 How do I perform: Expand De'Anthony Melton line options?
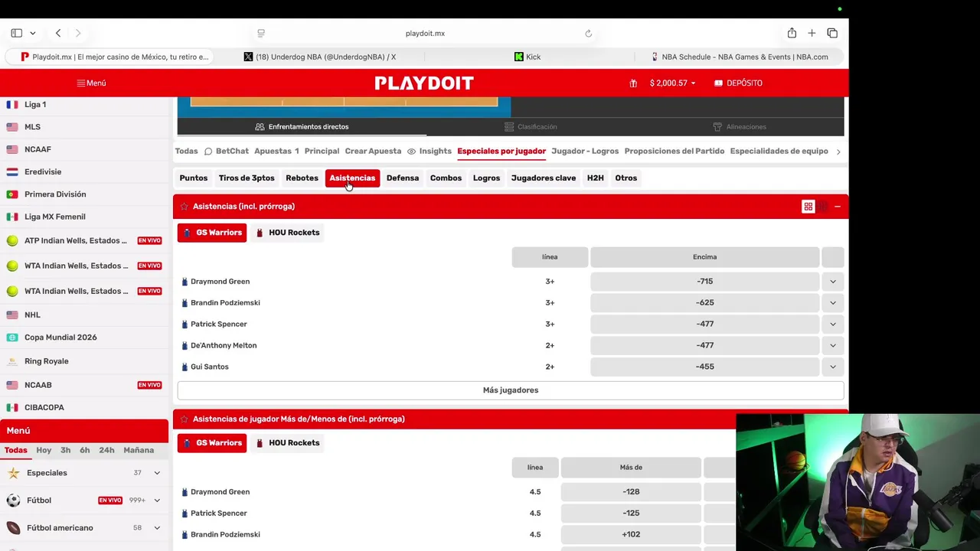pos(833,346)
